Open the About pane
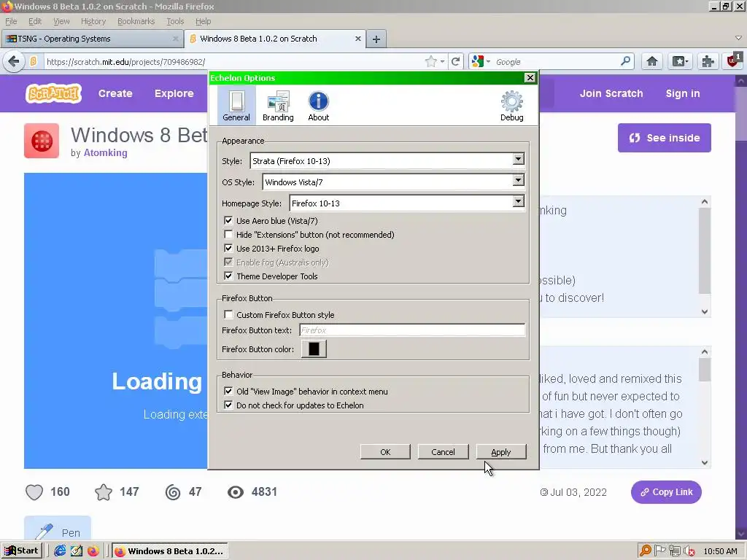 [x=318, y=105]
